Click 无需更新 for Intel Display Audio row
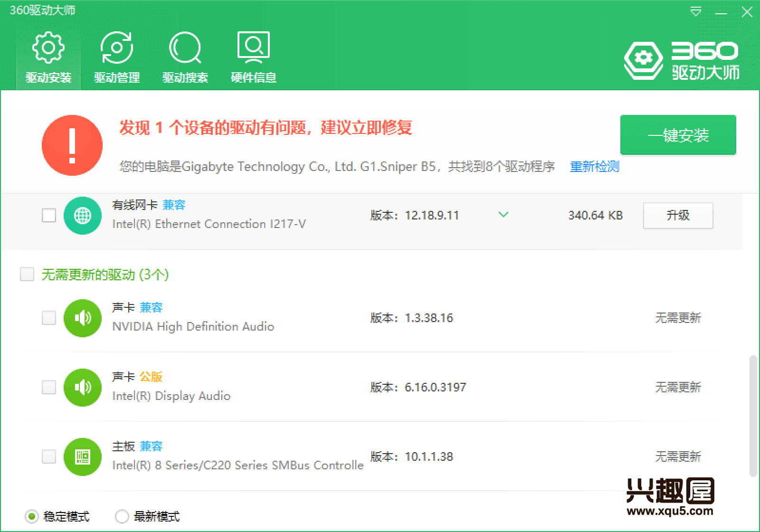This screenshot has height=532, width=760. (x=678, y=387)
